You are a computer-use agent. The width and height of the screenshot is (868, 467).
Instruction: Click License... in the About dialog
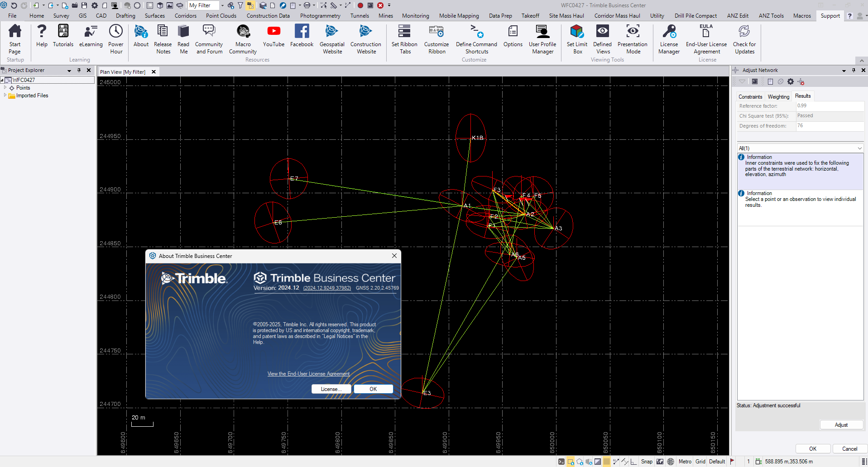tap(331, 389)
